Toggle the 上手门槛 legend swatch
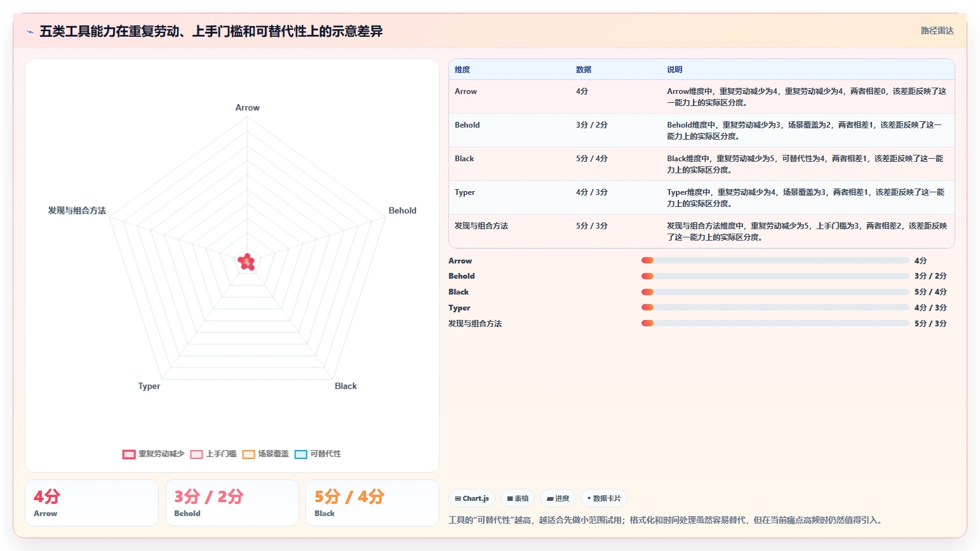Screen dimensions: 980x551 coord(196,455)
